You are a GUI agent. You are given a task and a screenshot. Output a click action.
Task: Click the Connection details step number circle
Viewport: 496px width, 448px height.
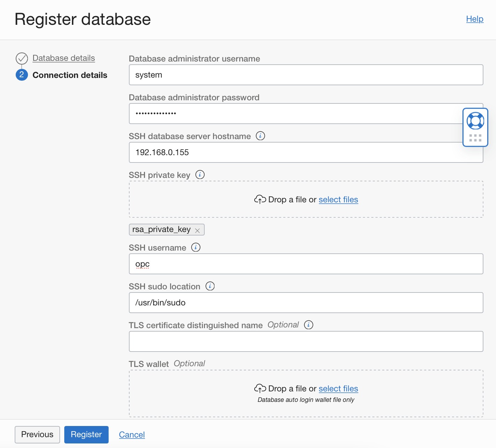point(22,75)
